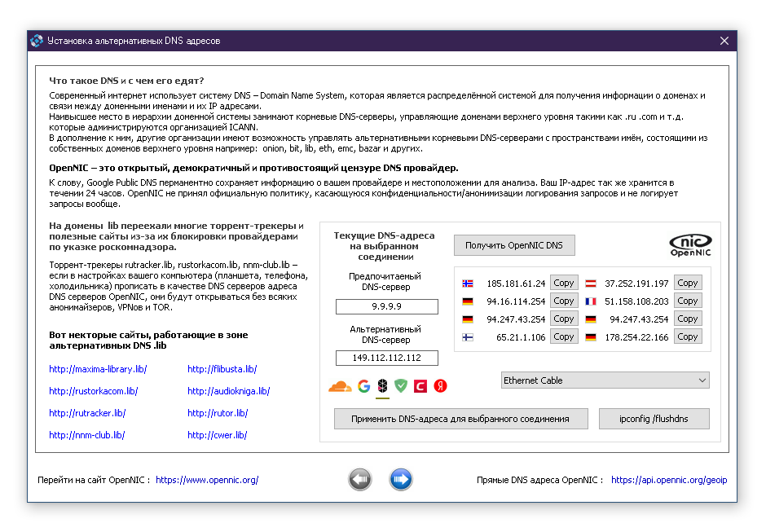Open the http://rutracker.lib/ link
The width and height of the screenshot is (766, 532).
tap(87, 413)
